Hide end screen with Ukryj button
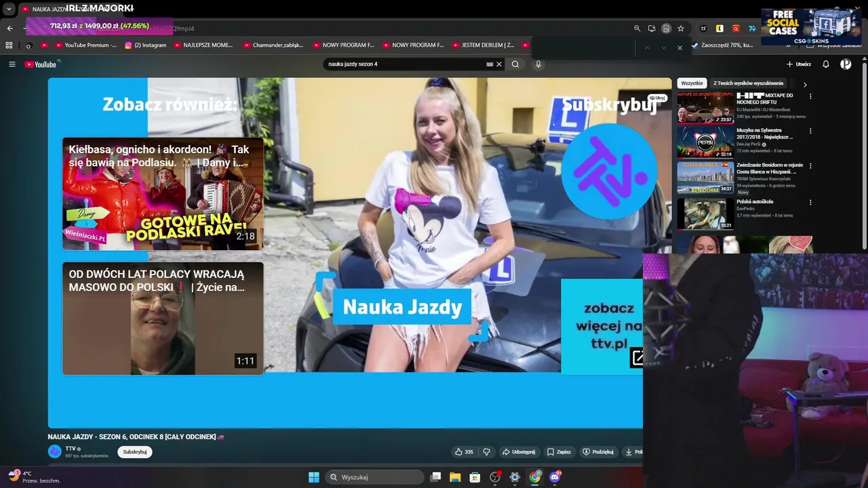This screenshot has height=488, width=868. click(x=657, y=98)
